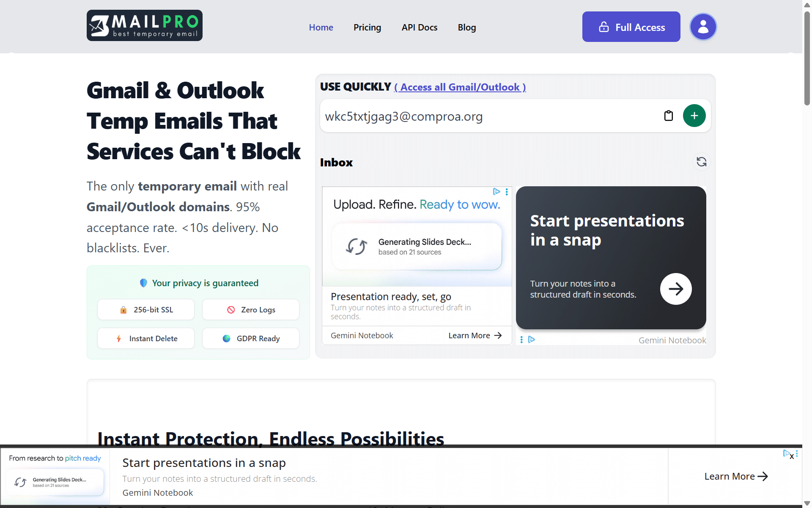
Task: Refresh the Inbox
Action: tap(701, 162)
